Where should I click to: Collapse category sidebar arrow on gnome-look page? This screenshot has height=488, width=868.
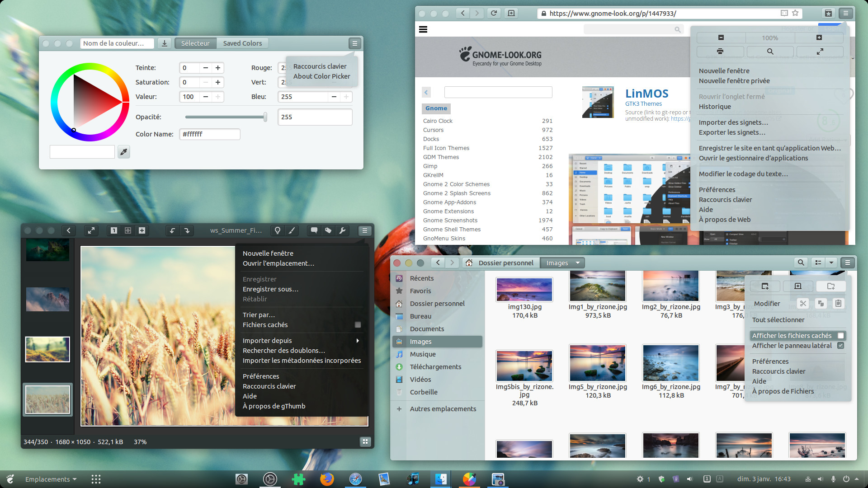[x=426, y=92]
